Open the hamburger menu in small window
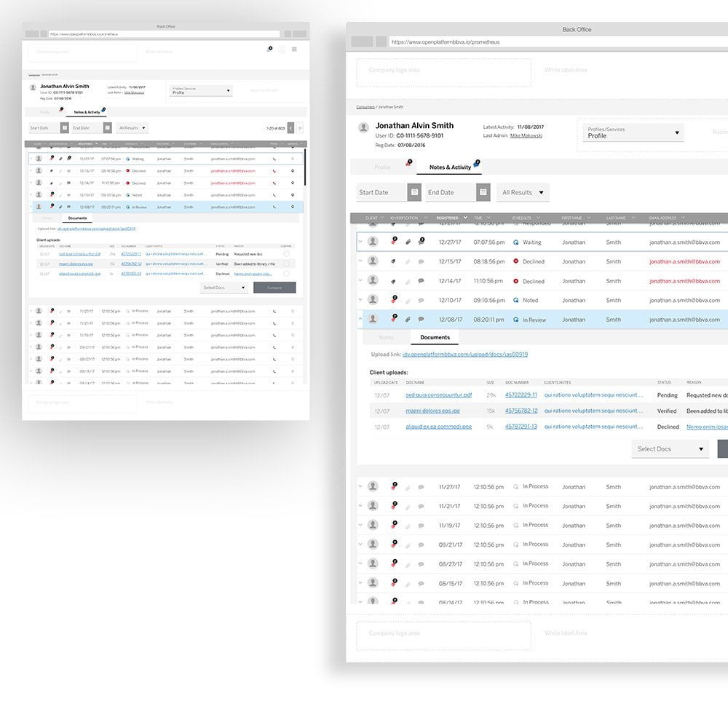This screenshot has height=728, width=728. [x=294, y=50]
